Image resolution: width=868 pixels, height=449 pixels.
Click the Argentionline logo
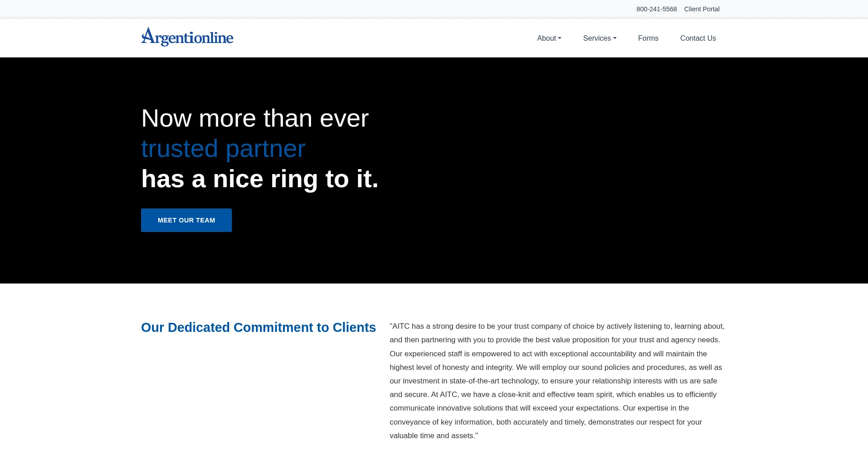[187, 38]
